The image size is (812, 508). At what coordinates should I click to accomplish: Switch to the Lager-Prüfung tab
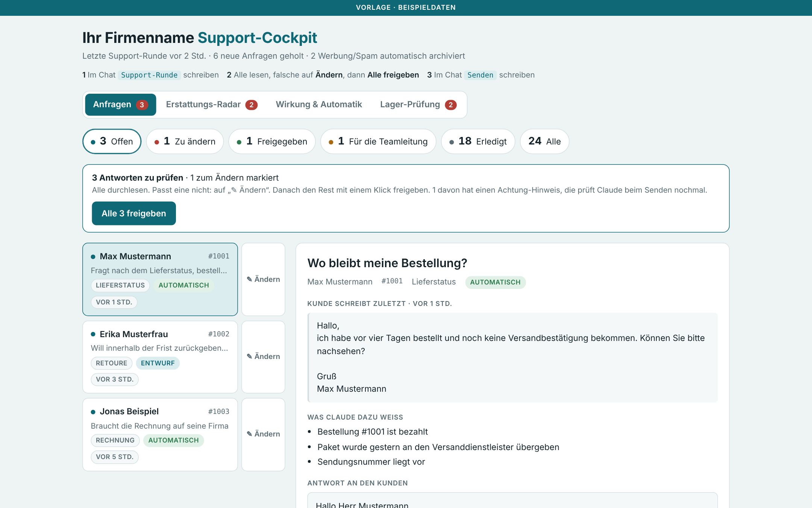(x=418, y=105)
